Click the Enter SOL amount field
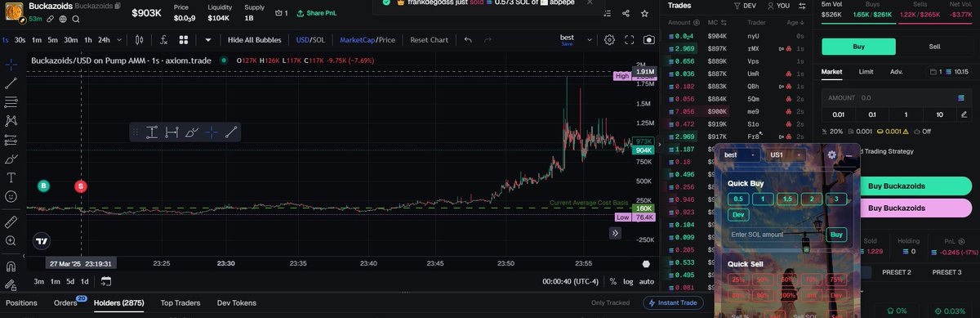Viewport: 980px width, 318px height. click(775, 235)
